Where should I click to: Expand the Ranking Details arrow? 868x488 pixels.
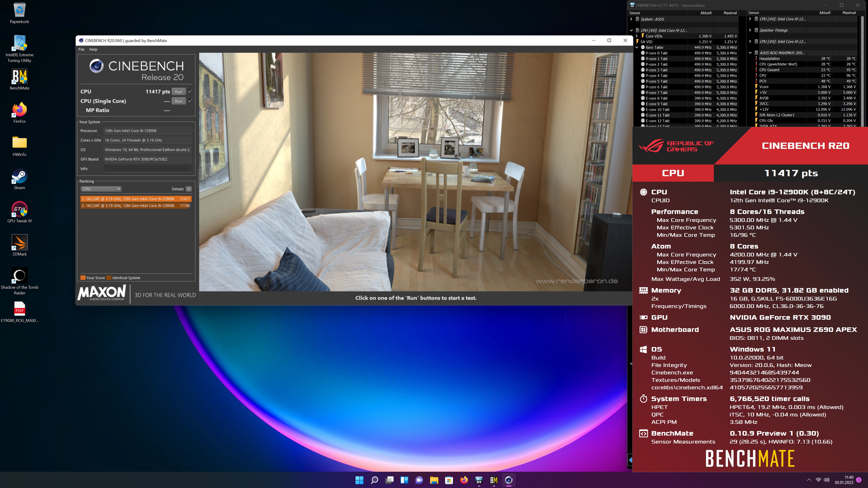189,189
